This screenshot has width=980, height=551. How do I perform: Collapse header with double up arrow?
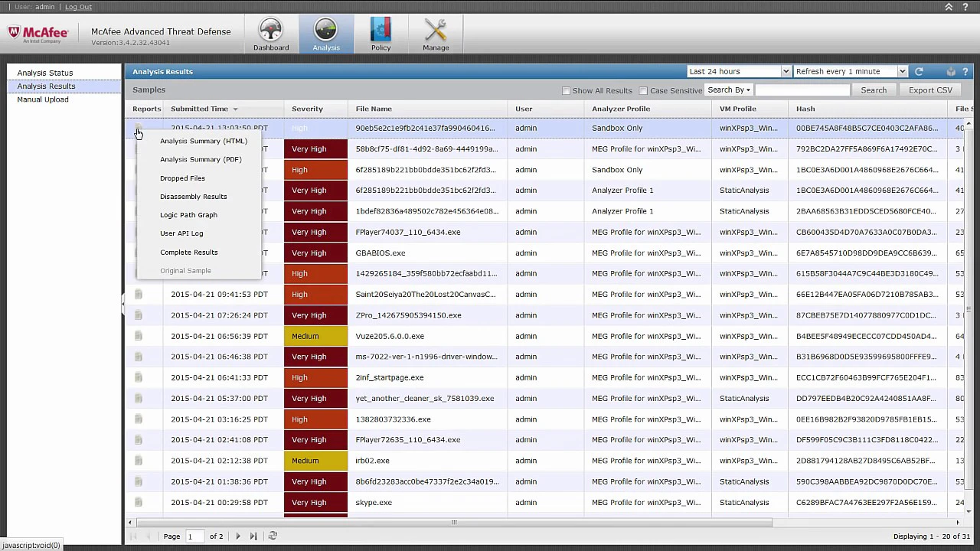(949, 7)
